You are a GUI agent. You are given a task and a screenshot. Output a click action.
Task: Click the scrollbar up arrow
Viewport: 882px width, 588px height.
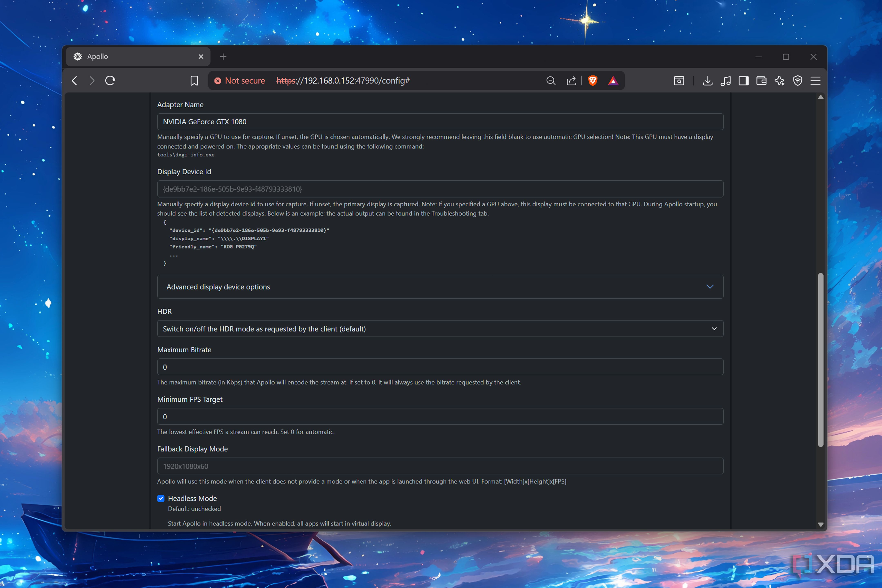tap(821, 98)
